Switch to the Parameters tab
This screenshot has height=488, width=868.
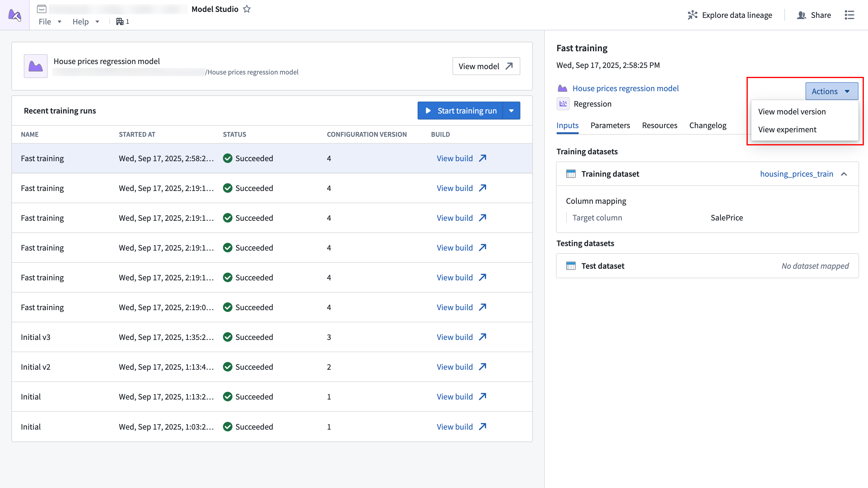610,125
